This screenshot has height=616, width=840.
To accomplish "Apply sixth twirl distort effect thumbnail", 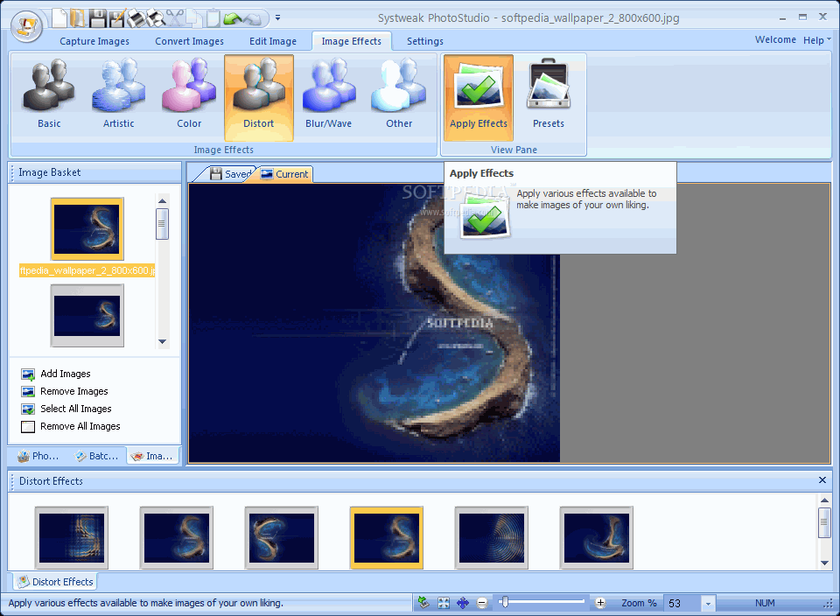I will 596,538.
